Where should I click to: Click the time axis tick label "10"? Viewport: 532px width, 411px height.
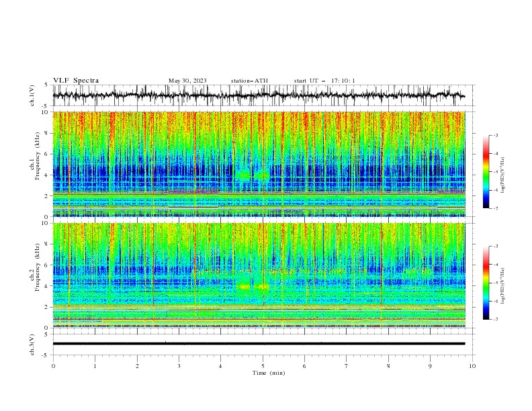[x=472, y=366]
